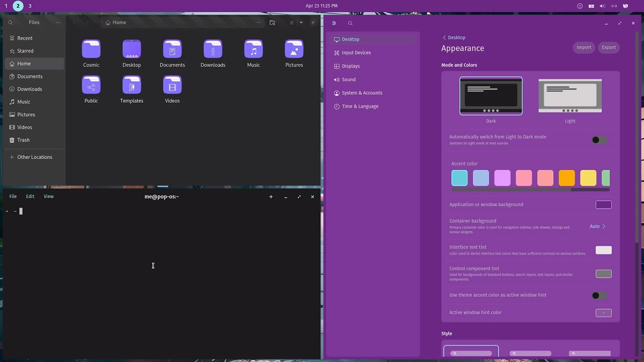Click the Import button
The height and width of the screenshot is (362, 644).
(584, 47)
